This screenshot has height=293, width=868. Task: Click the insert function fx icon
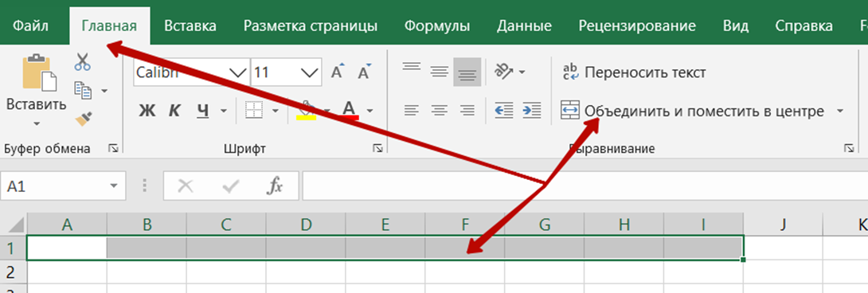click(x=275, y=186)
